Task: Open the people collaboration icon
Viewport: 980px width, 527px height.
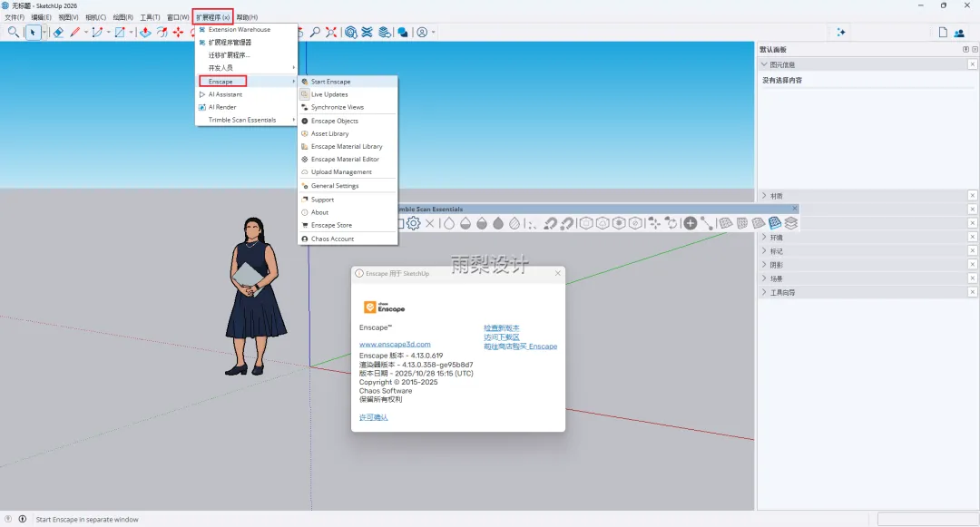Action: tap(959, 33)
